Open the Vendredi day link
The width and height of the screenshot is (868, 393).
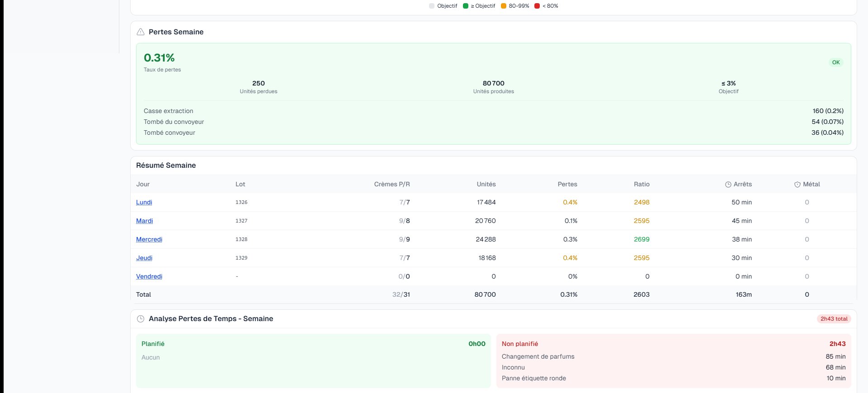pyautogui.click(x=149, y=276)
